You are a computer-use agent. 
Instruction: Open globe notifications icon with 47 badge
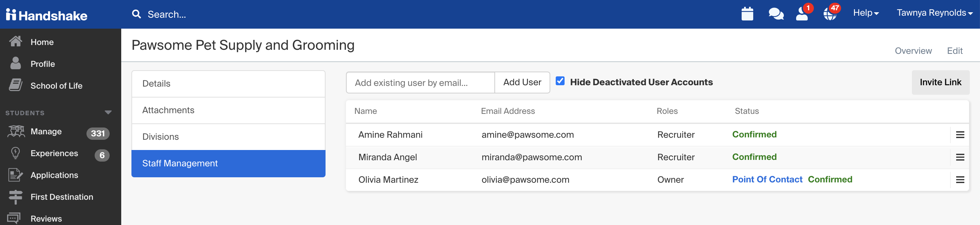[x=831, y=13]
